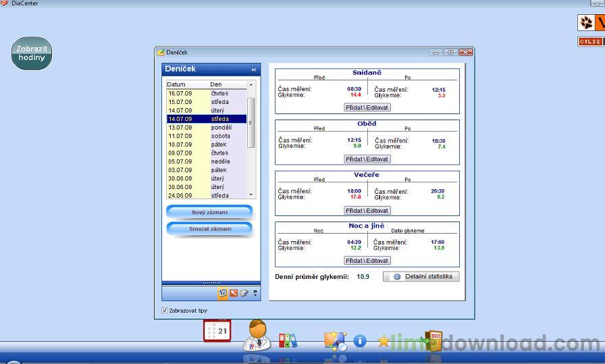Click the blue info icon in dock
The width and height of the screenshot is (605, 364).
(x=360, y=341)
